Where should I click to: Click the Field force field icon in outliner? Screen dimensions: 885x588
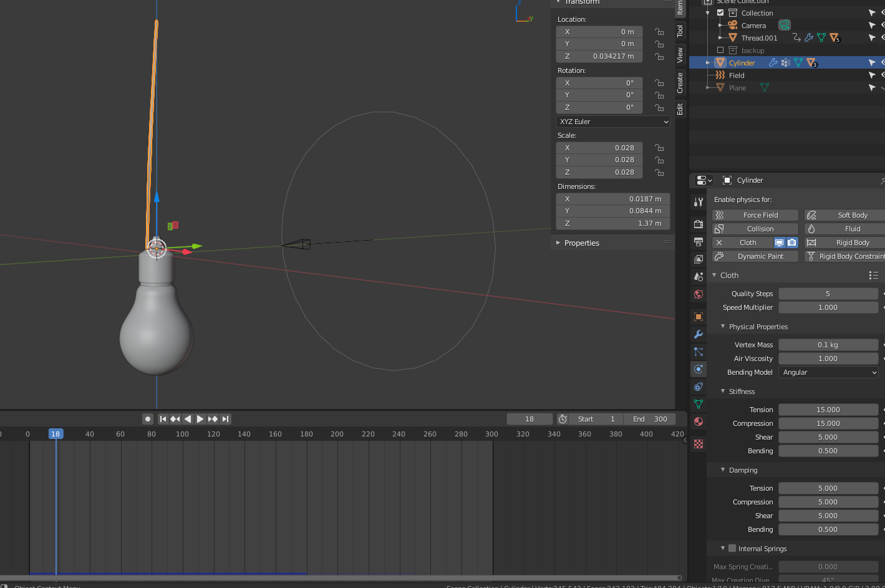(720, 75)
